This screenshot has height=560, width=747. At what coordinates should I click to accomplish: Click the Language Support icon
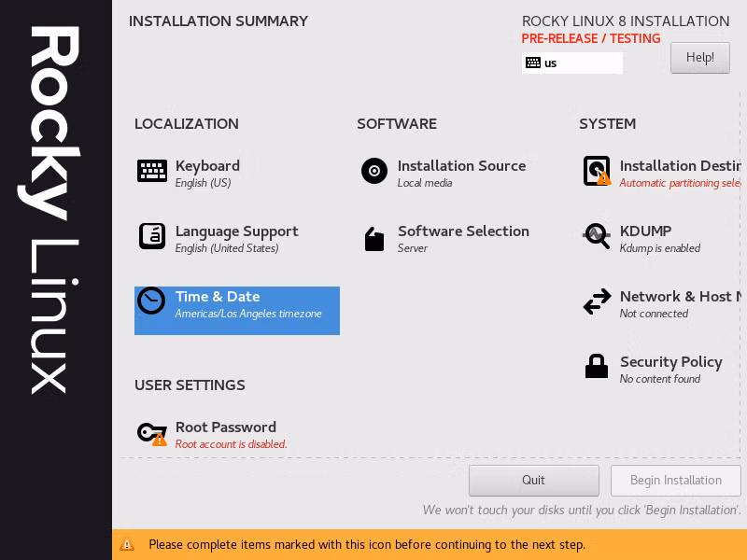[x=152, y=236]
